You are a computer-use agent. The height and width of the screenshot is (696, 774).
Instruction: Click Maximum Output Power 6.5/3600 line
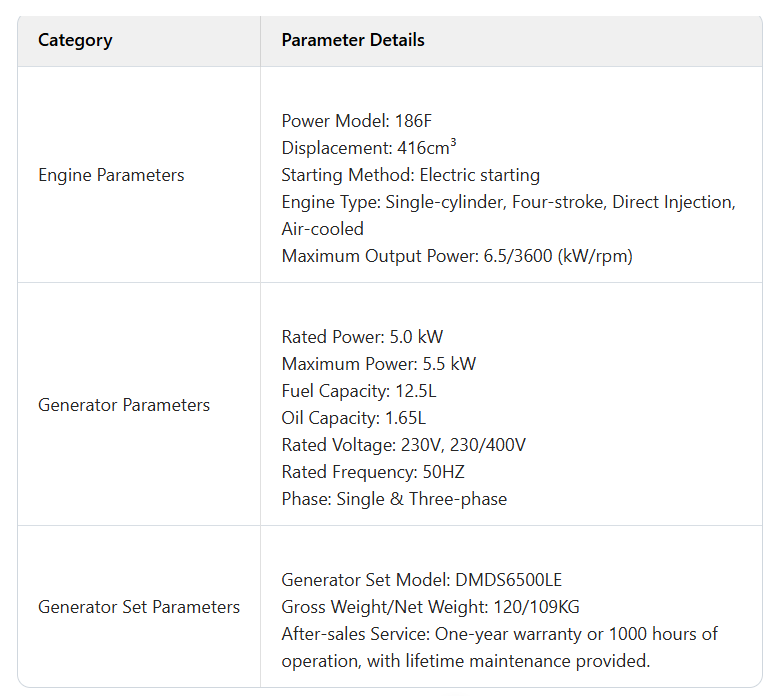pyautogui.click(x=457, y=256)
